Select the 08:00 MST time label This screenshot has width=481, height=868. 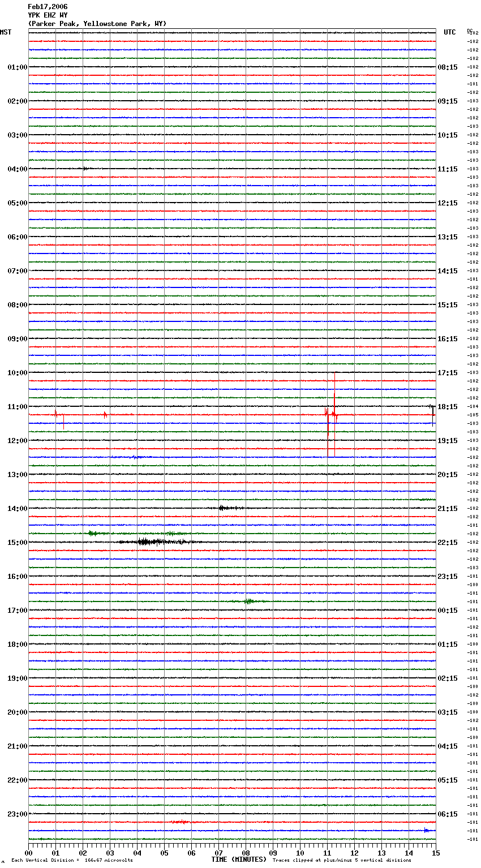pyautogui.click(x=17, y=305)
